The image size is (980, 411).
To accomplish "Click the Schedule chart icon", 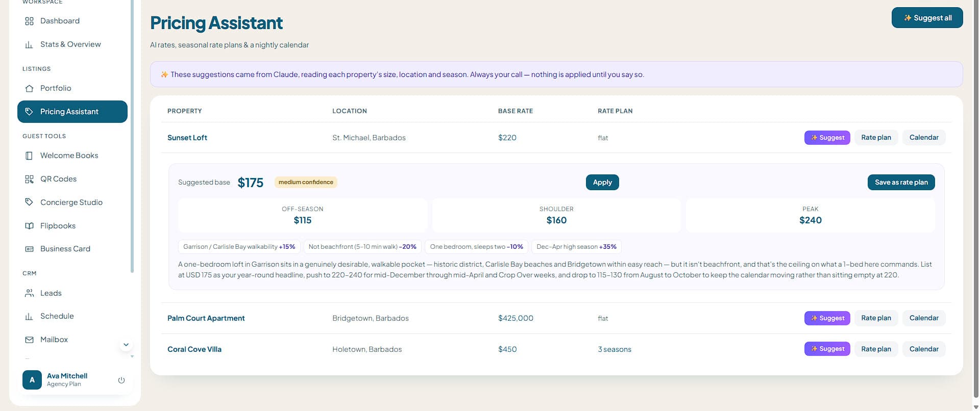I will coord(29,316).
